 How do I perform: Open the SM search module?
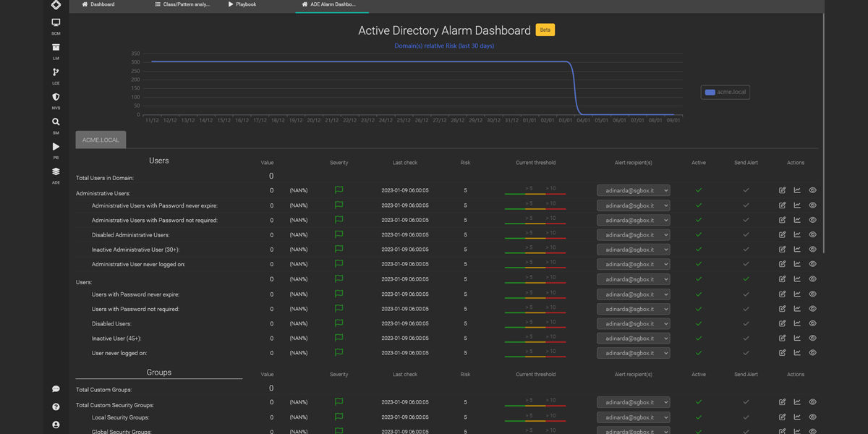(x=56, y=124)
